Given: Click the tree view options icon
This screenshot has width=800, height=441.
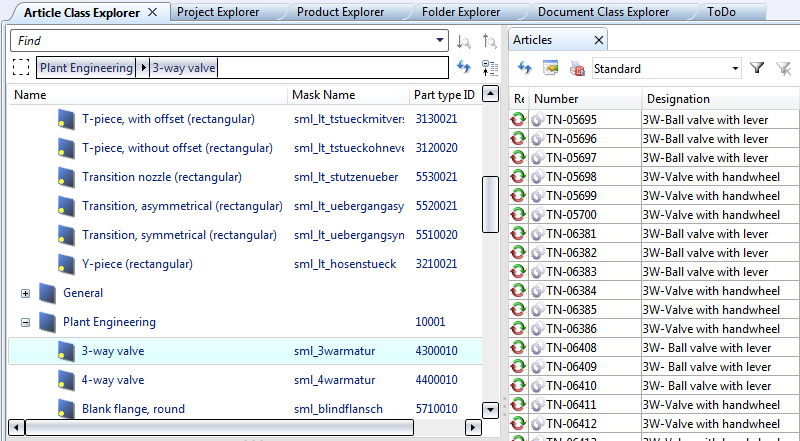Looking at the screenshot, I should pyautogui.click(x=489, y=68).
